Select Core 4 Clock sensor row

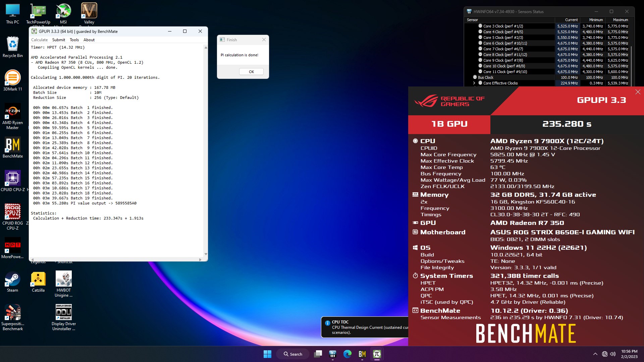tap(546, 32)
